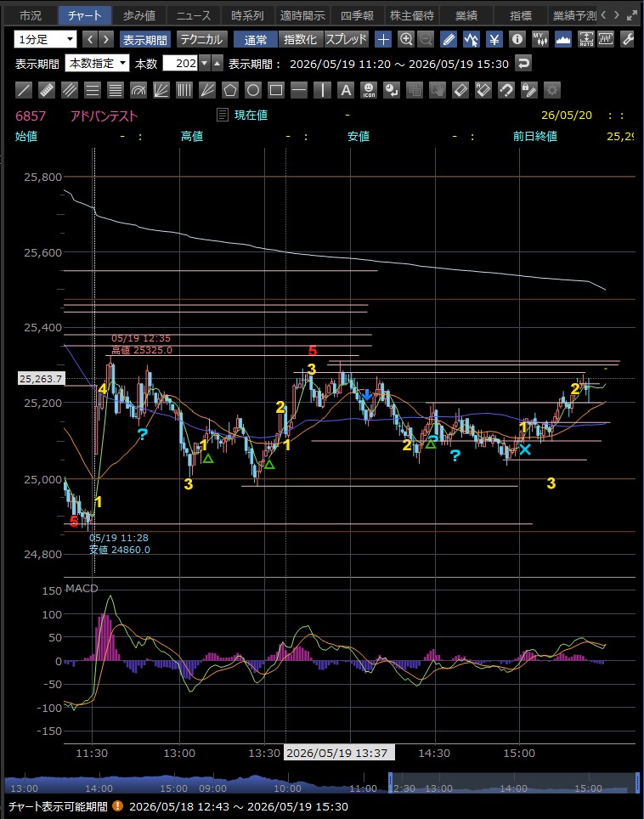Open the 本数指定 period type dropdown

[97, 64]
